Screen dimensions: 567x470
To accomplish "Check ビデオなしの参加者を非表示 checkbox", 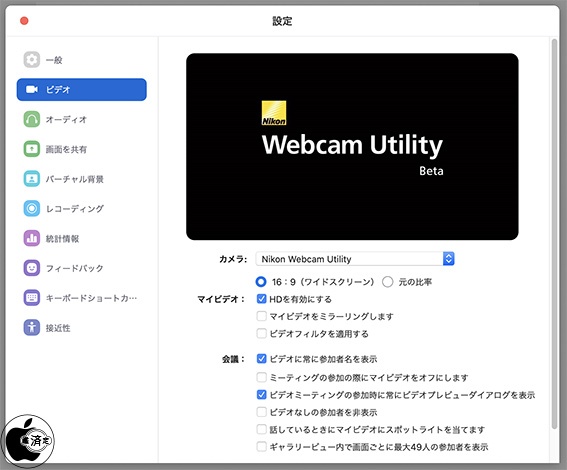I will pos(261,412).
